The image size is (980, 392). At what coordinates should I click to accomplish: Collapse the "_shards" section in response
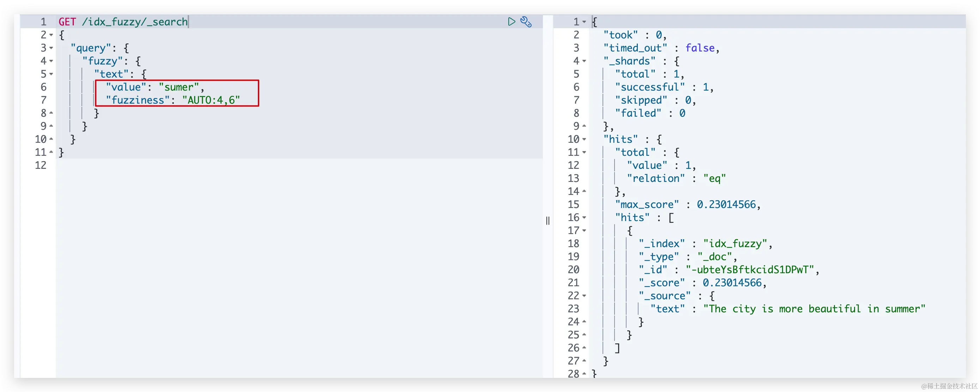[584, 61]
